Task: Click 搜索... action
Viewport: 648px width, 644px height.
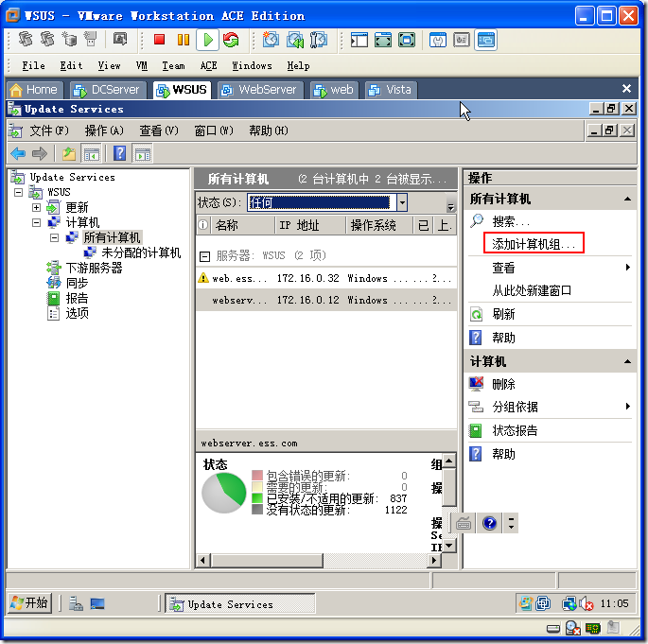Action: 511,222
